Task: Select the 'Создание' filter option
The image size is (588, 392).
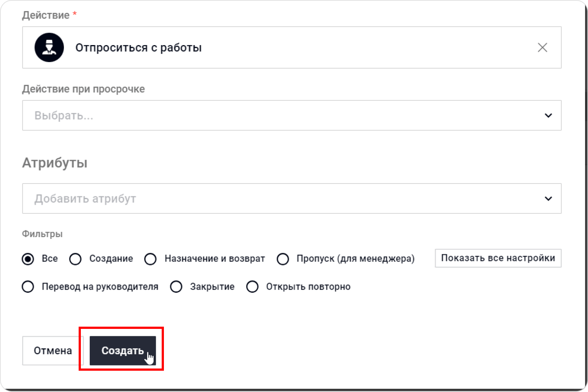Action: pyautogui.click(x=76, y=259)
